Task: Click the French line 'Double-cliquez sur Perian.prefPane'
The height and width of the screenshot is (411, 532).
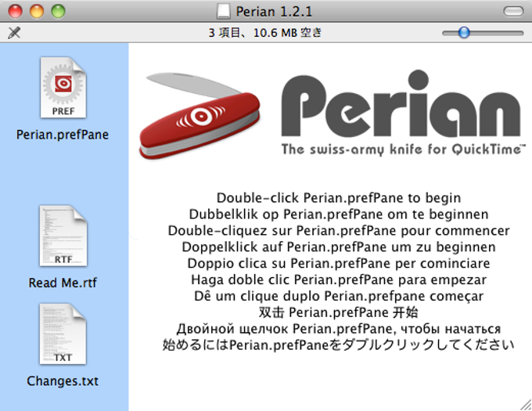Action: 339,230
